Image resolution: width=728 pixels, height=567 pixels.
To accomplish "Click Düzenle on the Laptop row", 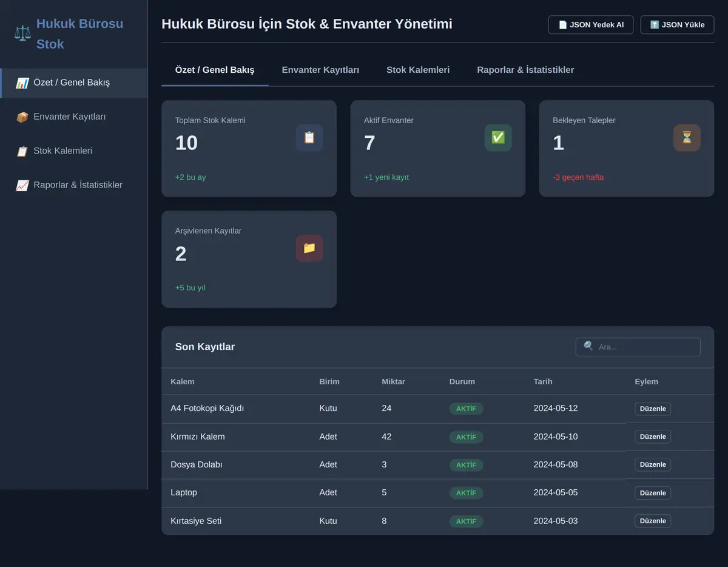I will (x=653, y=493).
